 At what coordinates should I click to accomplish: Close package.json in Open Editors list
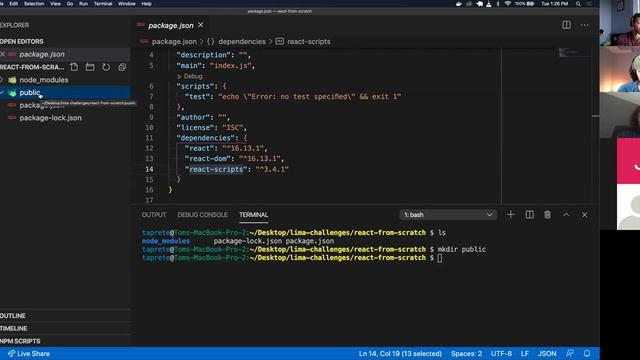2,54
